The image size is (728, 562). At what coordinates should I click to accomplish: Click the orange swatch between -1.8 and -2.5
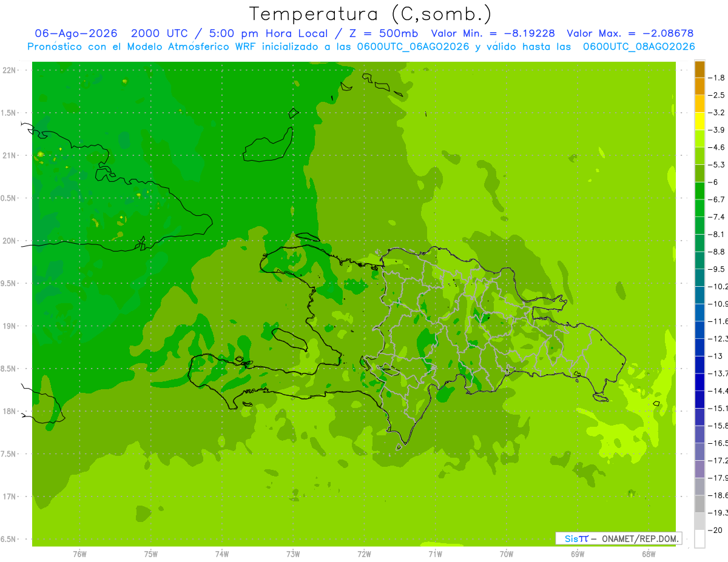[x=699, y=87]
